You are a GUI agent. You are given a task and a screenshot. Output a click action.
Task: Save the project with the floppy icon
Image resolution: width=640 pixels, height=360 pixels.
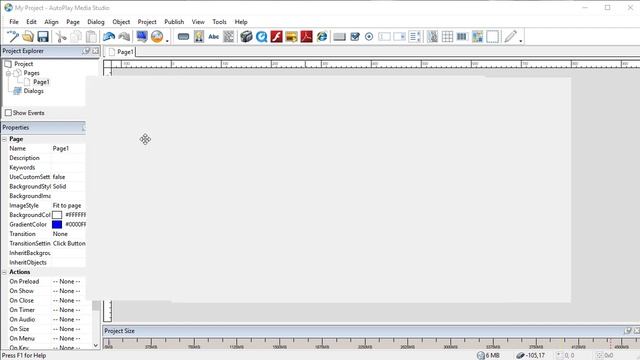pyautogui.click(x=43, y=37)
